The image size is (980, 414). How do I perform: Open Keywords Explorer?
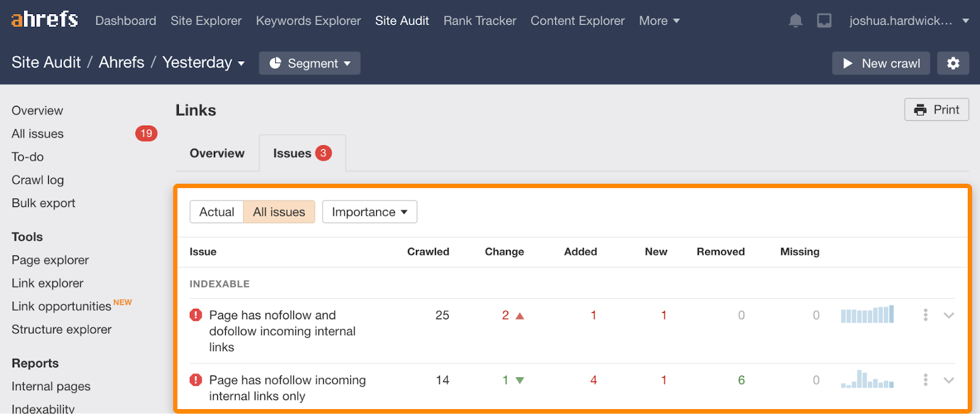pyautogui.click(x=308, y=21)
